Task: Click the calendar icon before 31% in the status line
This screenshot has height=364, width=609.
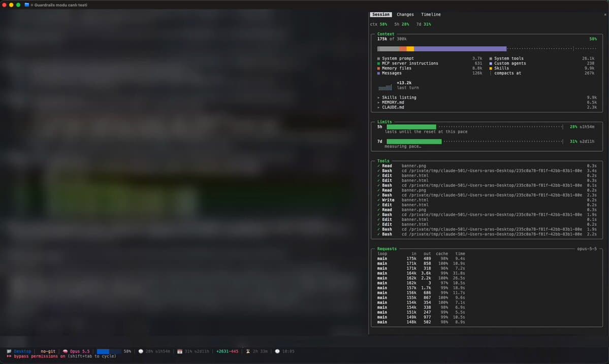Action: (179, 352)
